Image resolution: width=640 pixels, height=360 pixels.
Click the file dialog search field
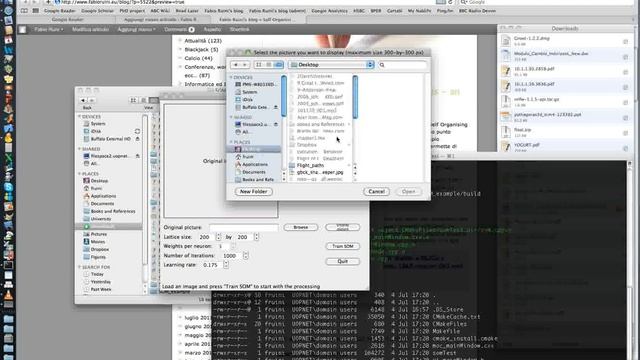(402, 65)
